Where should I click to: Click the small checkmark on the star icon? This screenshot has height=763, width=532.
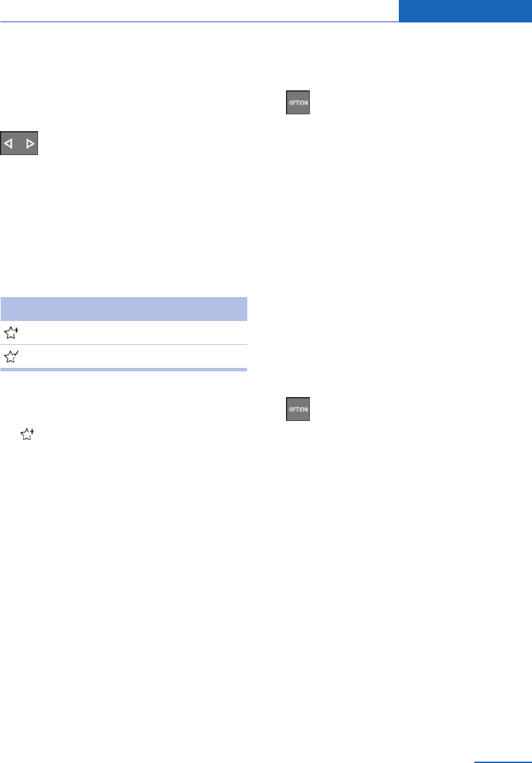(15, 354)
